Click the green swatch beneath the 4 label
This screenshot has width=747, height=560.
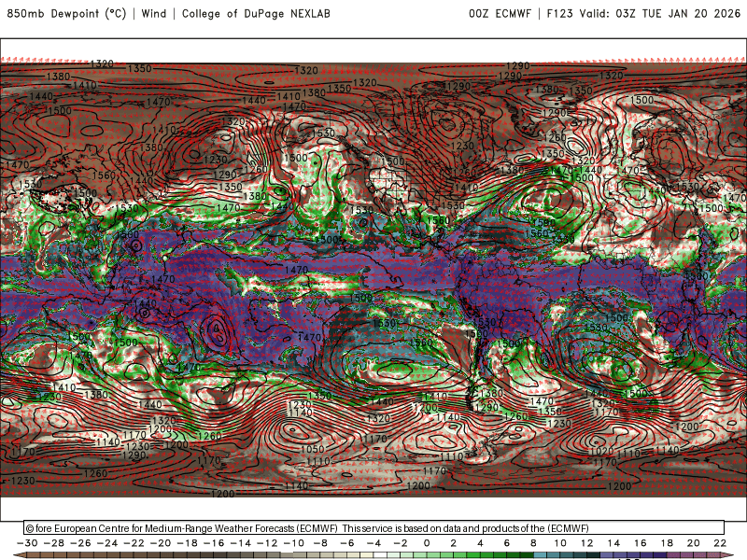(486, 555)
